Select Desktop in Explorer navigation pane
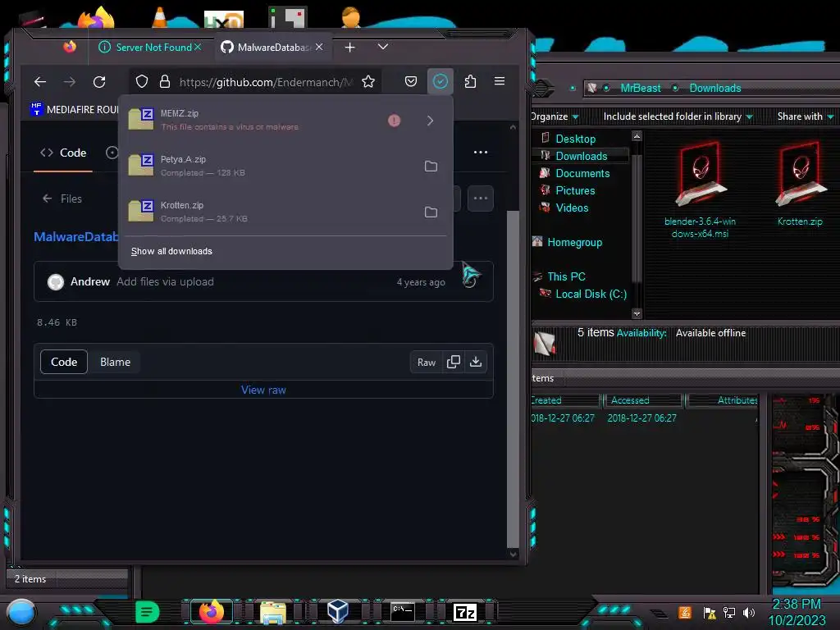The image size is (840, 630). coord(575,139)
